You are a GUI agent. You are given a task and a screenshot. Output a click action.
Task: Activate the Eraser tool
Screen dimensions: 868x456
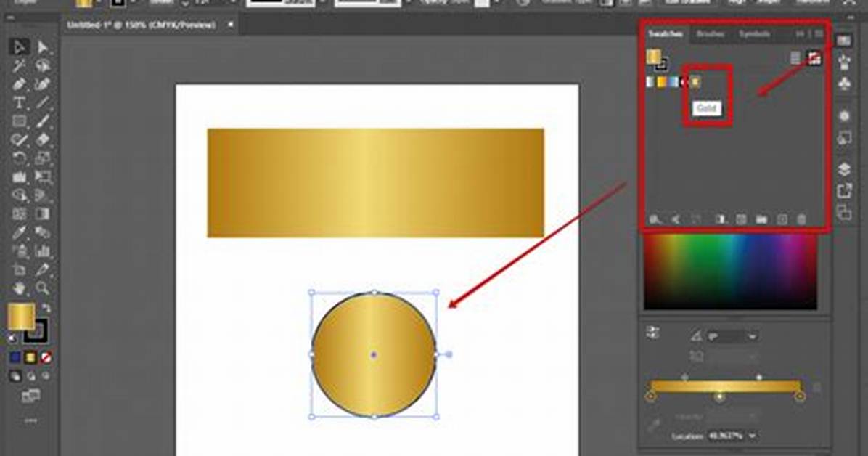[x=43, y=139]
